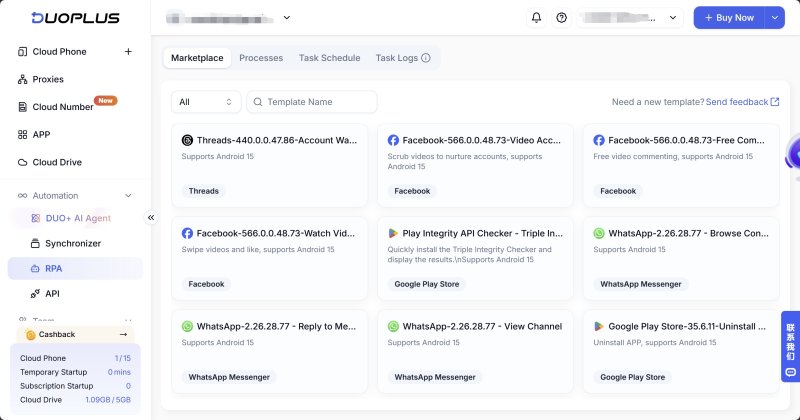Collapse the sidebar with the double-arrow icon

[151, 218]
